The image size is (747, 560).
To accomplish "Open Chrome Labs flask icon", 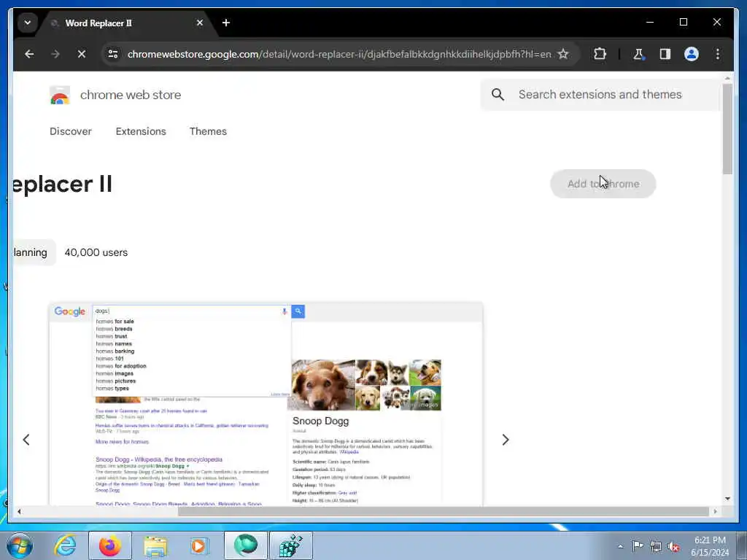I will click(638, 54).
